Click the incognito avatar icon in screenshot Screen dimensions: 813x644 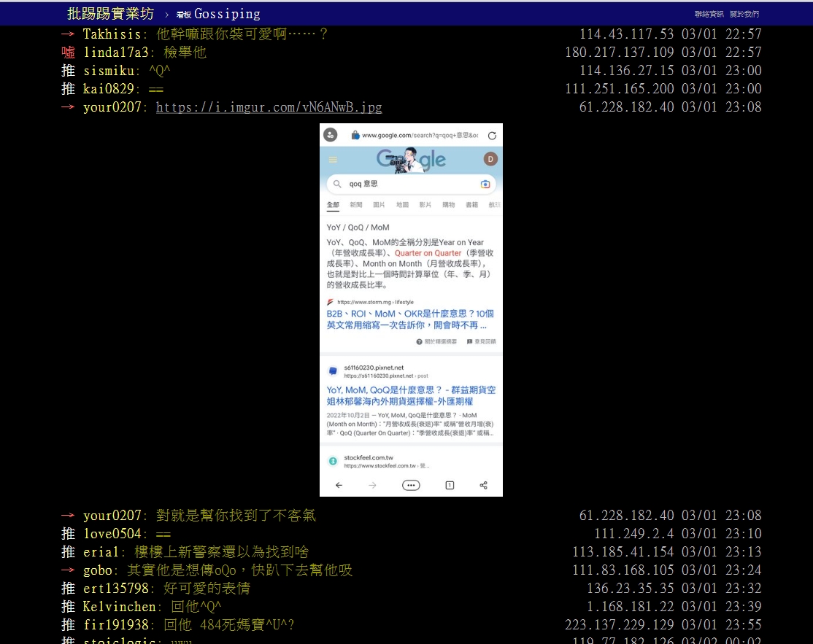click(331, 135)
